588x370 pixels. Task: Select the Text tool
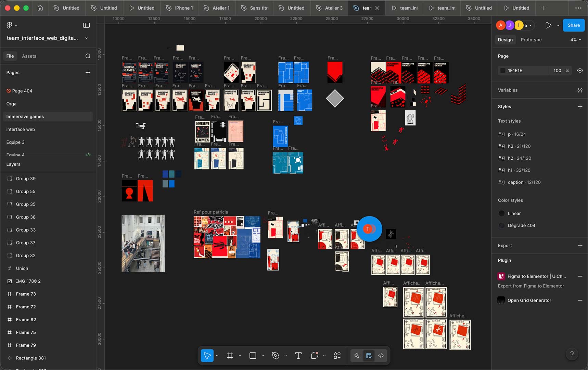click(298, 356)
